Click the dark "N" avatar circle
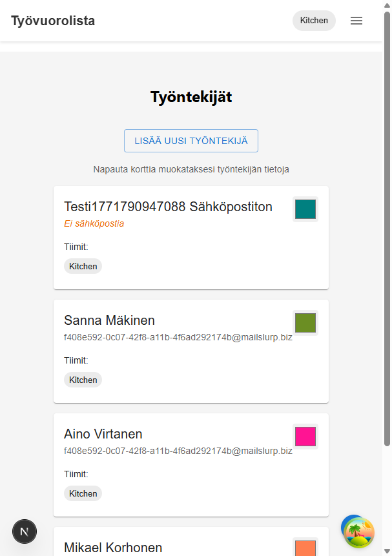 coord(25,531)
